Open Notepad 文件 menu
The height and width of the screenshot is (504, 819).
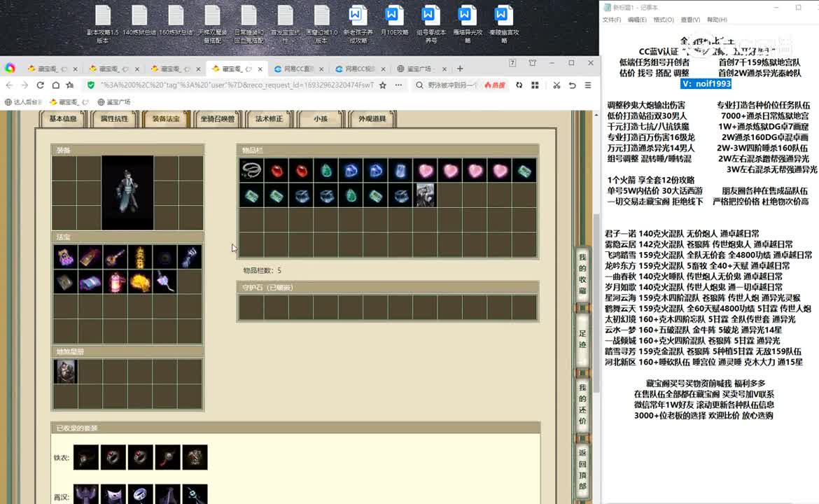[611, 20]
